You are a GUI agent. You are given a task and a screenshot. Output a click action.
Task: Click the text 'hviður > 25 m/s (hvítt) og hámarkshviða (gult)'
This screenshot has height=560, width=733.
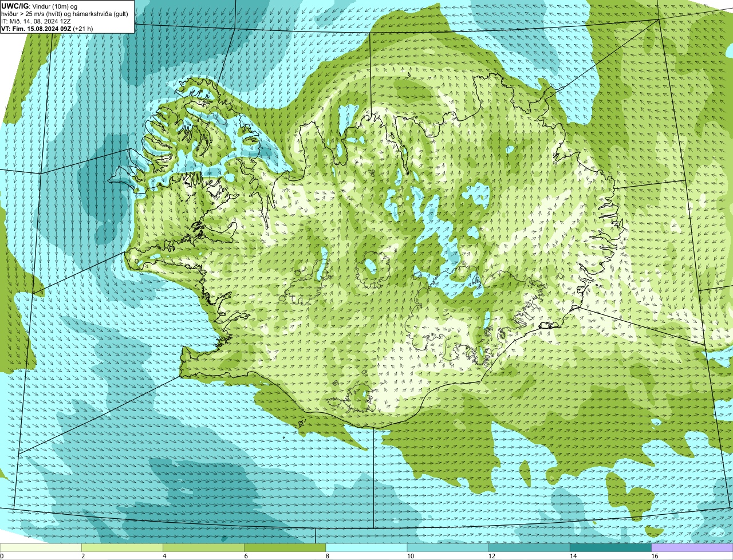coord(65,14)
